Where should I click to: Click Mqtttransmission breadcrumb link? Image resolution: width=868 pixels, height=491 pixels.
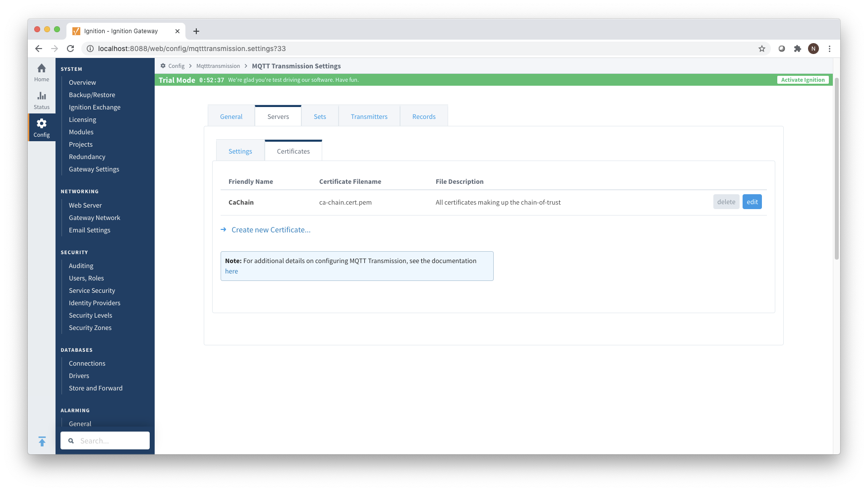click(x=218, y=66)
